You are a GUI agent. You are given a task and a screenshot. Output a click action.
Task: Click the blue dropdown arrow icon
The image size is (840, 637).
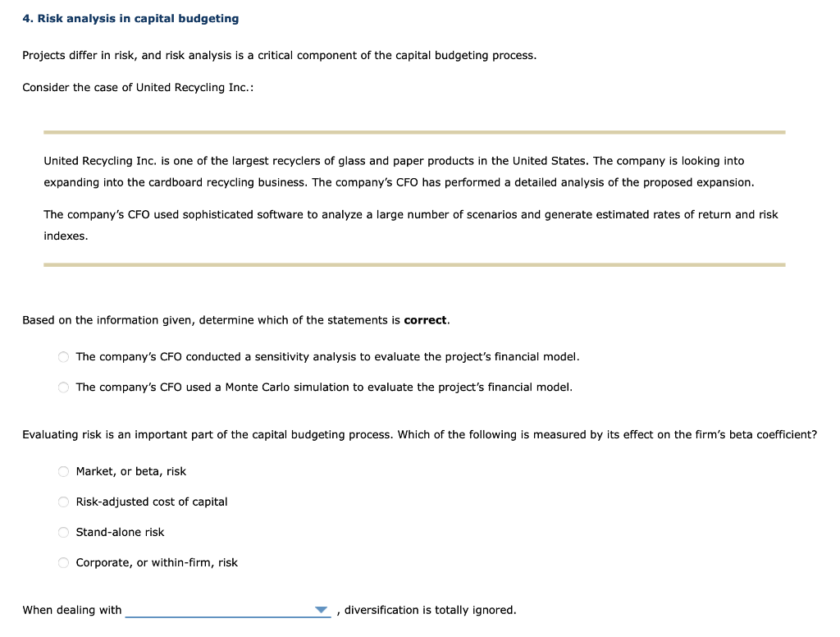[x=322, y=609]
